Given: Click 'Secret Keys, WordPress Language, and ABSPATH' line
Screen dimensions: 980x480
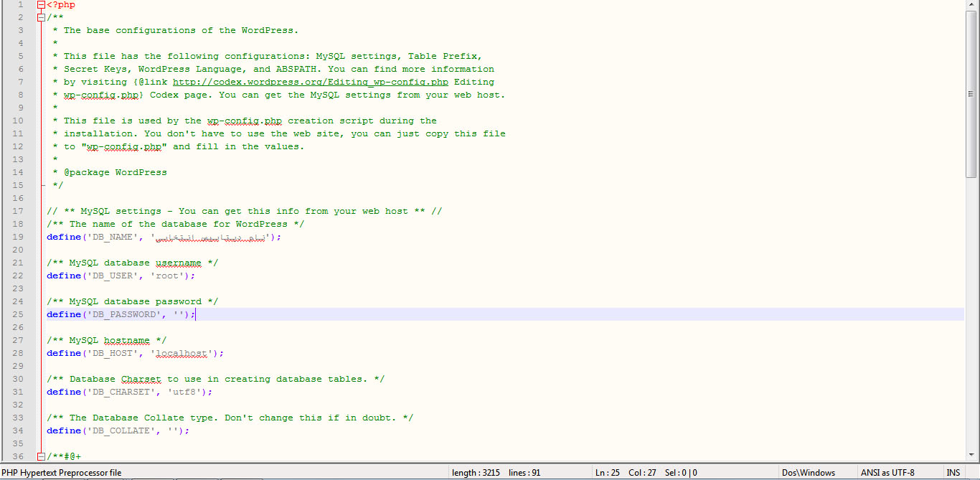Looking at the screenshot, I should [x=279, y=69].
